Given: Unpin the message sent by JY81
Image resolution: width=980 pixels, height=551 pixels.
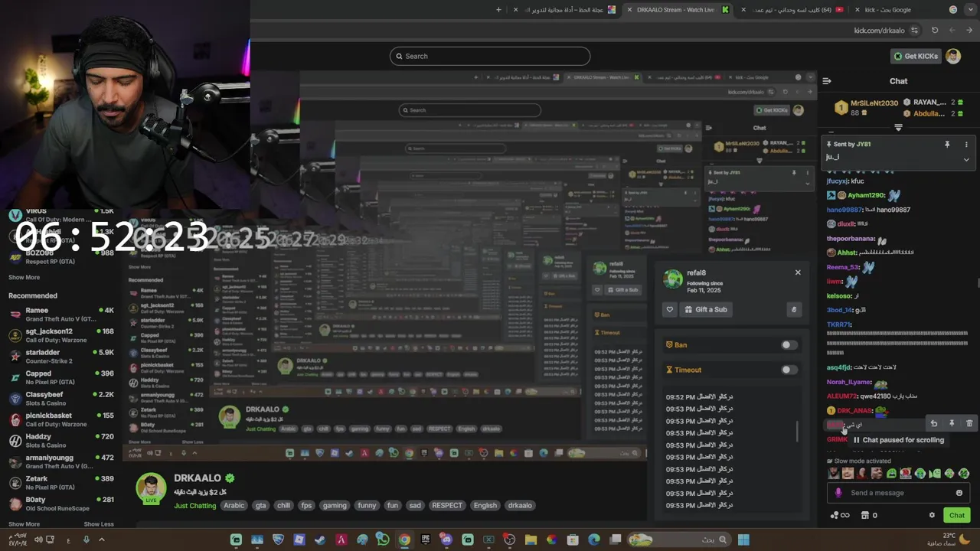Looking at the screenshot, I should [x=947, y=144].
